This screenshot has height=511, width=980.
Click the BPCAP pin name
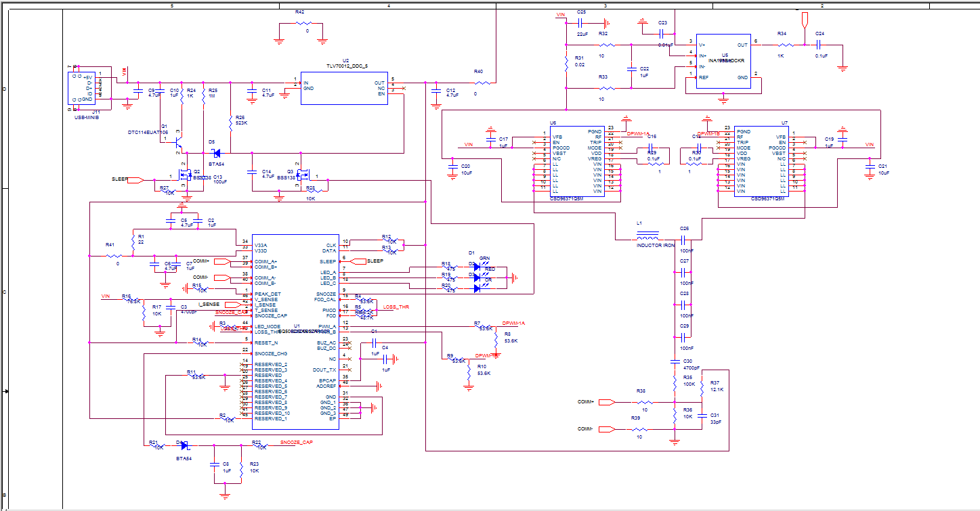point(328,380)
